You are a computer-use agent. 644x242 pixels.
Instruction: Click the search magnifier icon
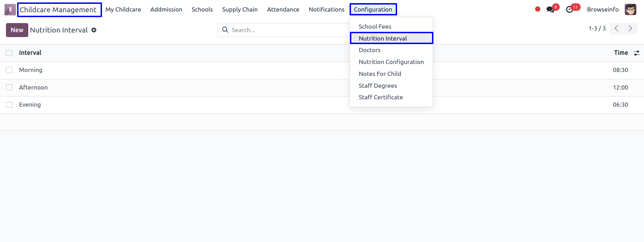[x=225, y=30]
